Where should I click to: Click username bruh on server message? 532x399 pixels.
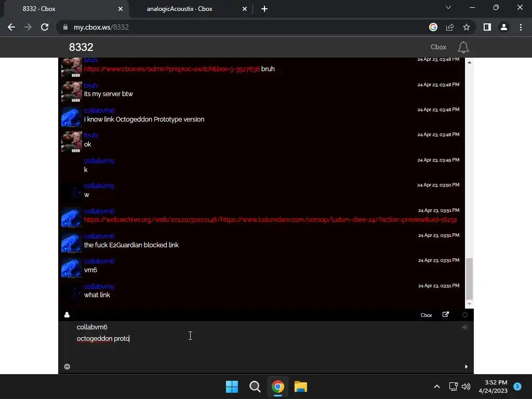coord(90,86)
